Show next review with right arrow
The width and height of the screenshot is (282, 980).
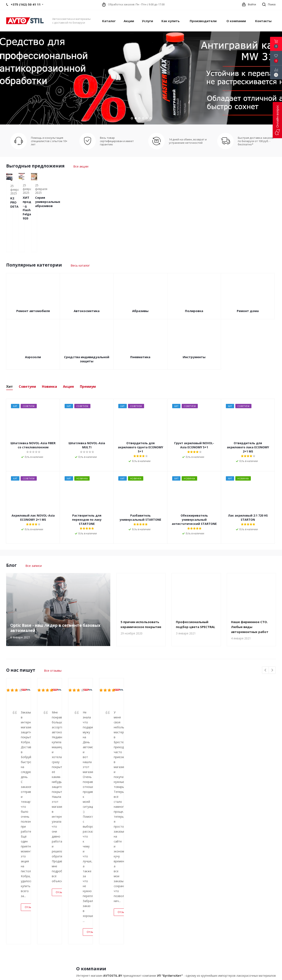tap(272, 670)
